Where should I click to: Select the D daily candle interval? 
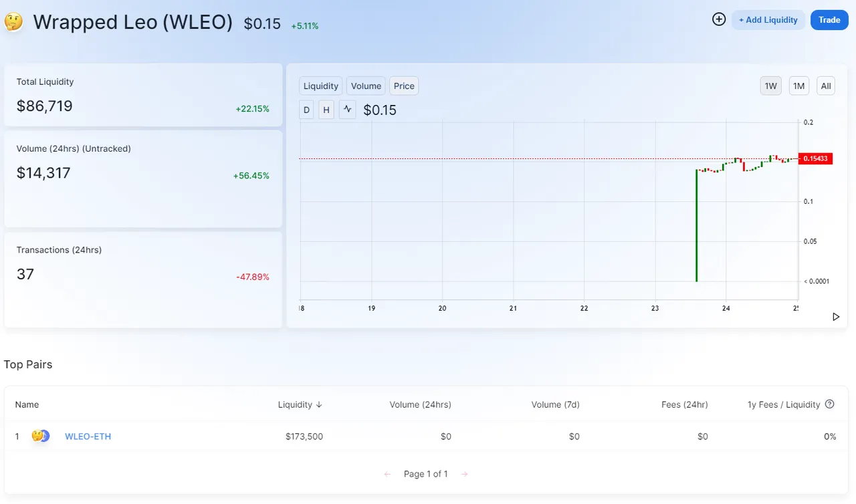point(307,110)
